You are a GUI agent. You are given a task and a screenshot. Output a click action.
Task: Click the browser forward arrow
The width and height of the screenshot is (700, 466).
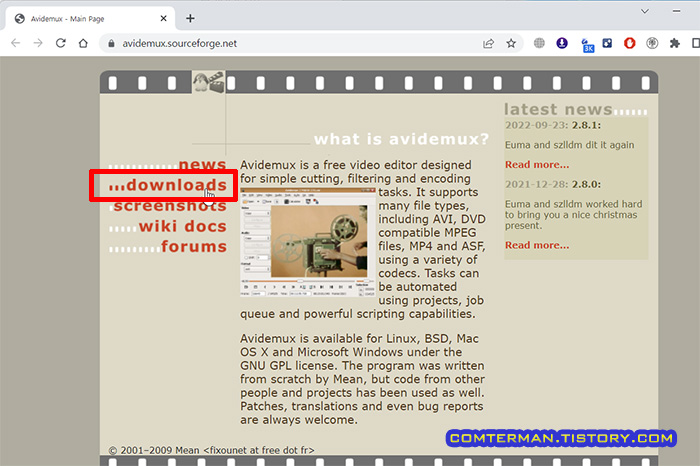(x=38, y=43)
